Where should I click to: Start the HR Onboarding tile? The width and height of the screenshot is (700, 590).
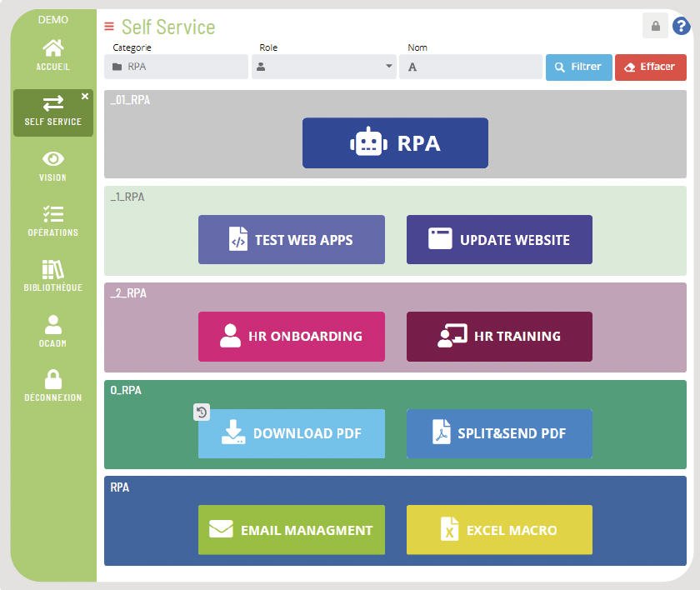[x=292, y=337]
